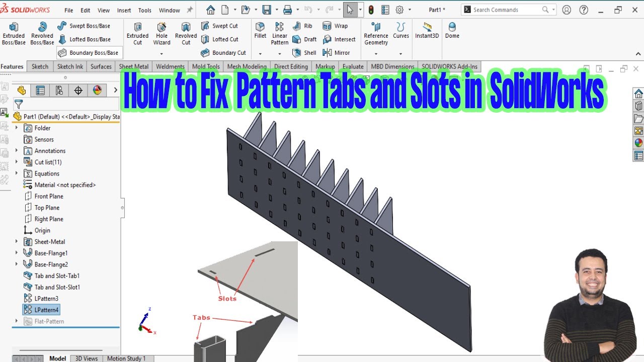
Task: Select the Extruded Boss/Base tool
Action: coord(14,33)
